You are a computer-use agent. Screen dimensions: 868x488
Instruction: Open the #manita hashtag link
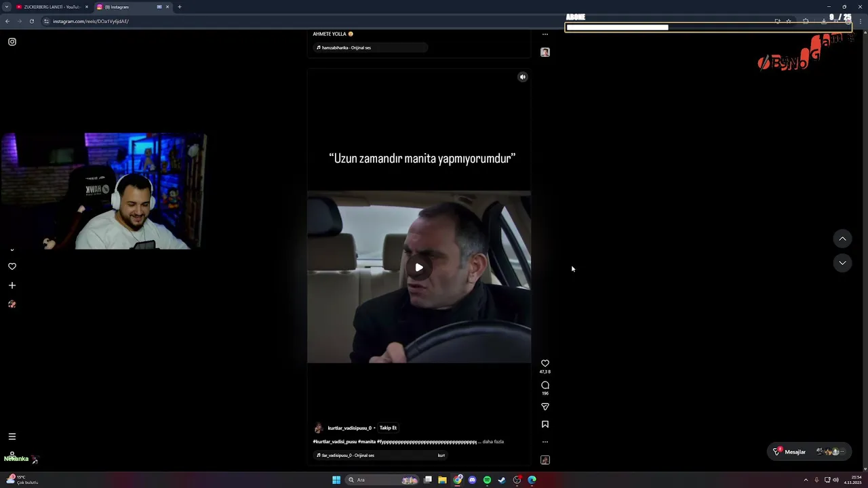click(x=367, y=442)
